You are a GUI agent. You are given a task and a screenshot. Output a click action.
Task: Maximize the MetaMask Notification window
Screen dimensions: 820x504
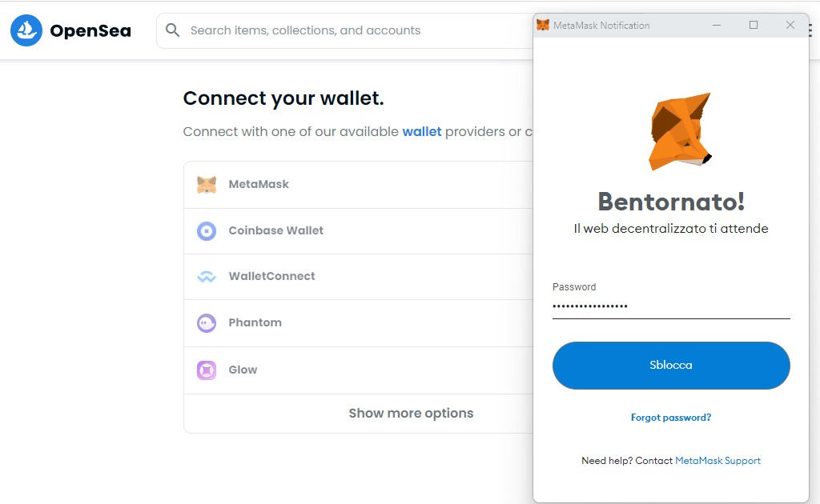click(x=754, y=26)
